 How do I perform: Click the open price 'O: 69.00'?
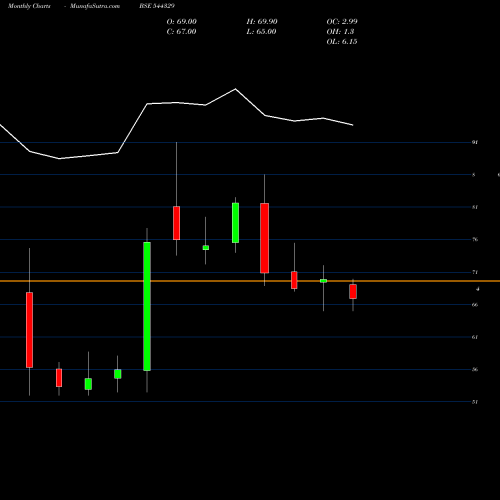(181, 22)
